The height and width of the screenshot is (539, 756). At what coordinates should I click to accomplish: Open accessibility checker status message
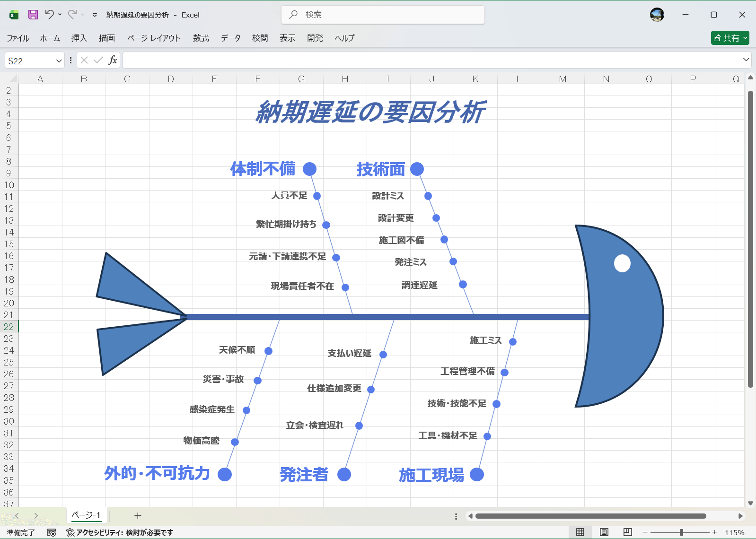coord(120,533)
